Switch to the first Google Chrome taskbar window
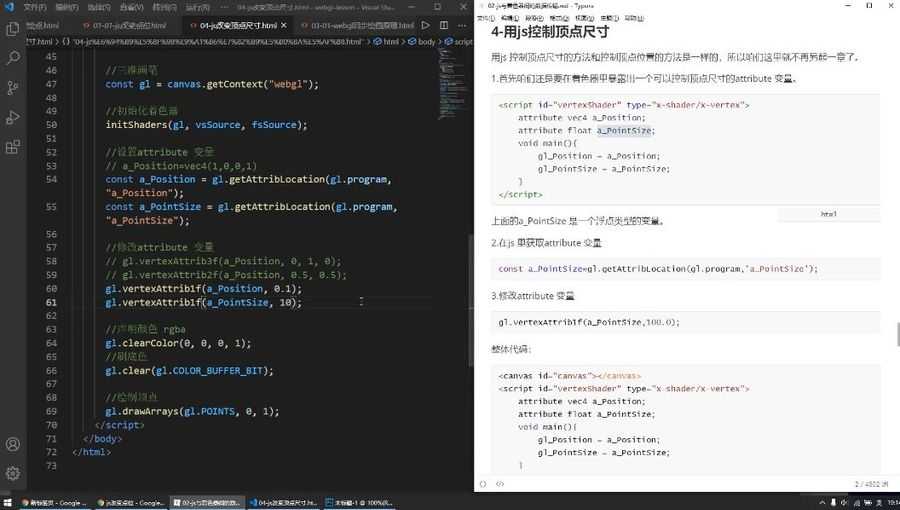This screenshot has width=900, height=510. tap(54, 503)
